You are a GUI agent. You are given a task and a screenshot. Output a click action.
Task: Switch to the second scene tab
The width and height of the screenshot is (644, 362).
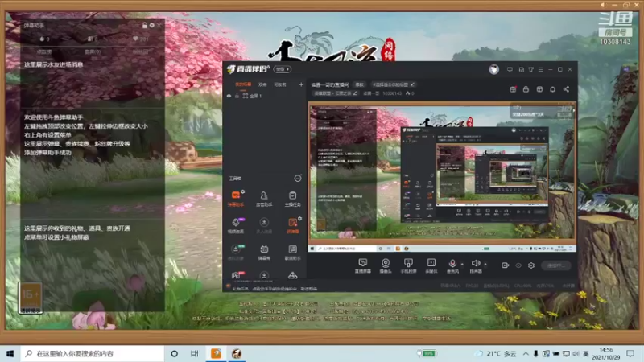(262, 84)
